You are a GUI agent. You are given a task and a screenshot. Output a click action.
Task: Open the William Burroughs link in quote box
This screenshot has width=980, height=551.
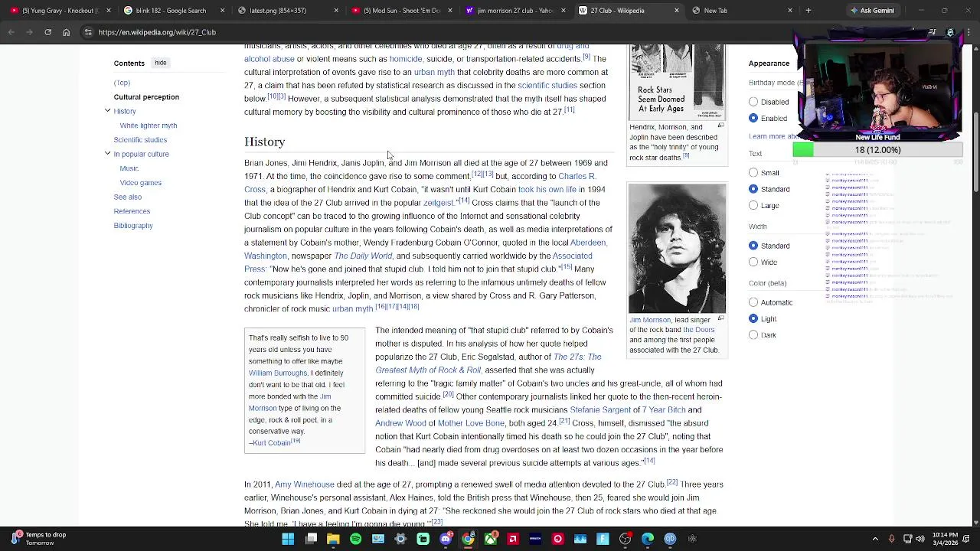278,373
